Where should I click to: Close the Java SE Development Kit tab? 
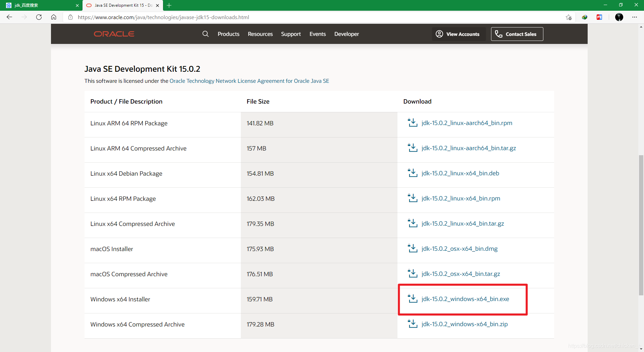tap(157, 5)
